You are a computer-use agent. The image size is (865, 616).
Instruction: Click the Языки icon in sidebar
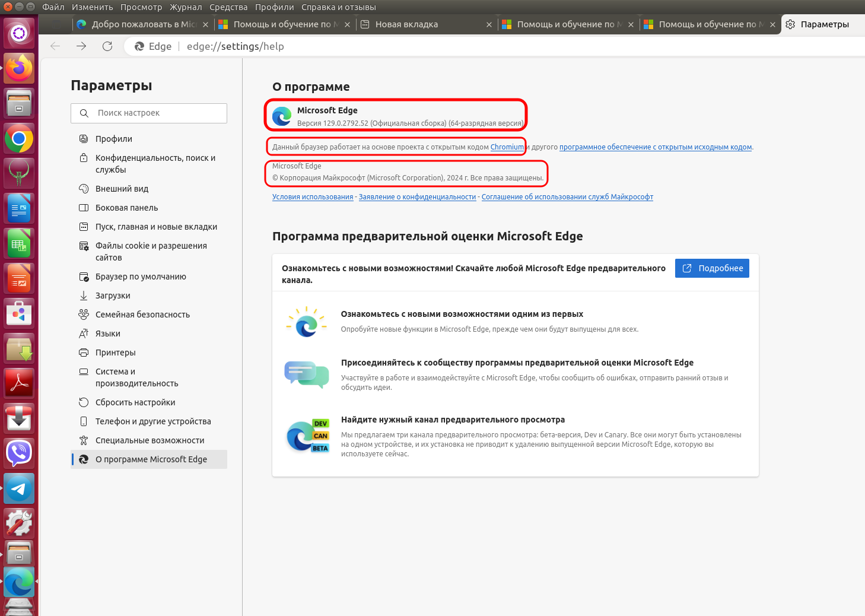point(84,334)
